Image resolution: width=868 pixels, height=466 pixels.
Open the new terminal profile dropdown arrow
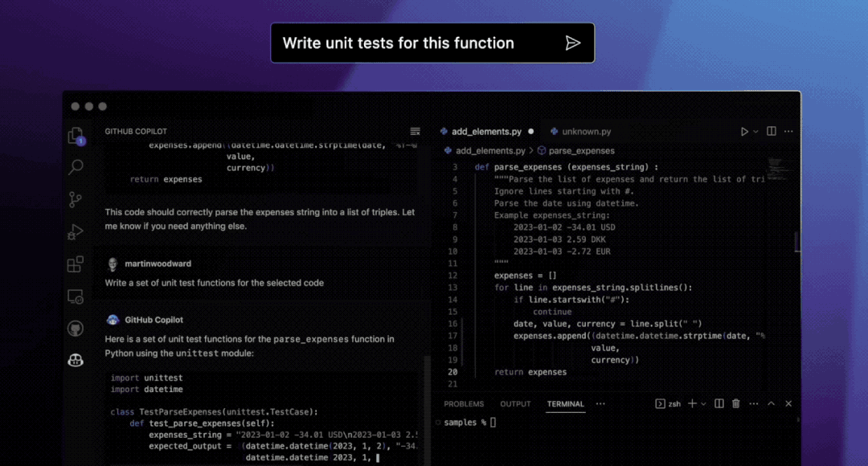point(703,404)
